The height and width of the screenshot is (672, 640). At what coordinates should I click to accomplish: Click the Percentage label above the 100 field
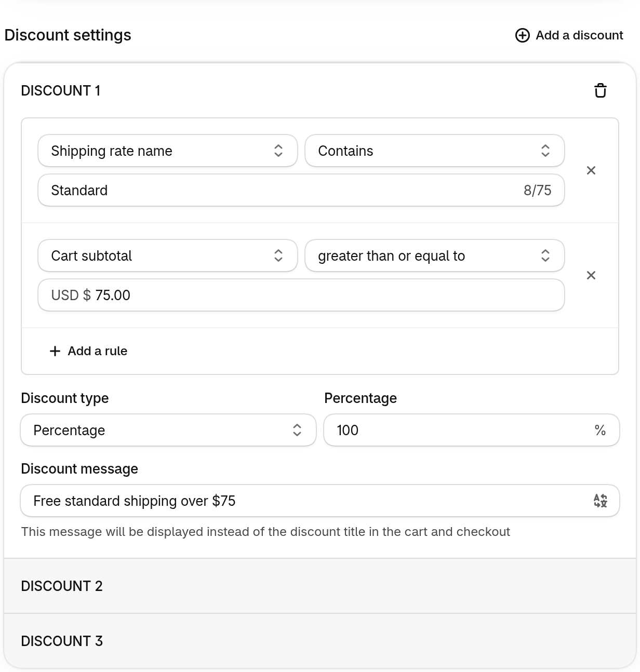(x=361, y=398)
